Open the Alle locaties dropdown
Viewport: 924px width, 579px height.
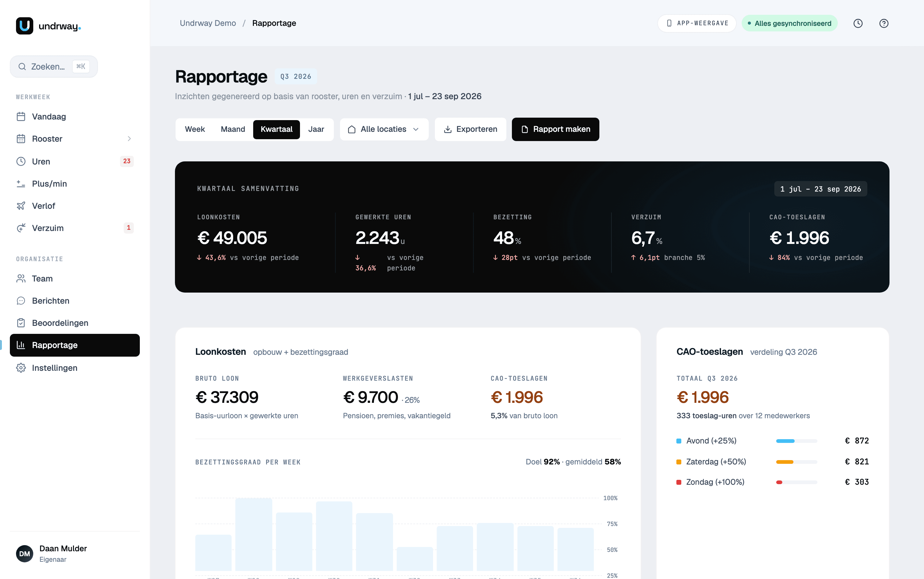tap(384, 129)
